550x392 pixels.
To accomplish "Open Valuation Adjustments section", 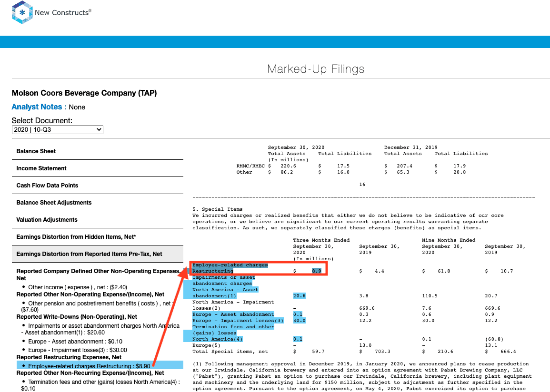I will coord(98,220).
